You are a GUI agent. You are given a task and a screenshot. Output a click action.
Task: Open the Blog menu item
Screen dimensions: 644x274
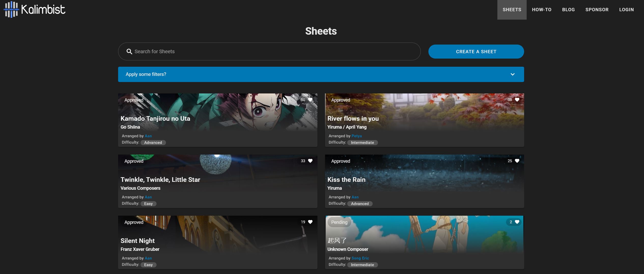click(x=568, y=10)
